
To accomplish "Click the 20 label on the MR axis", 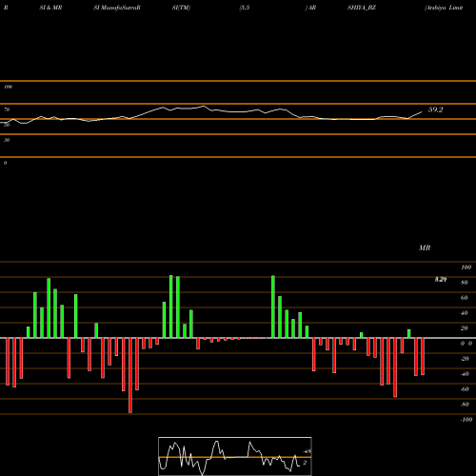I will [x=465, y=328].
